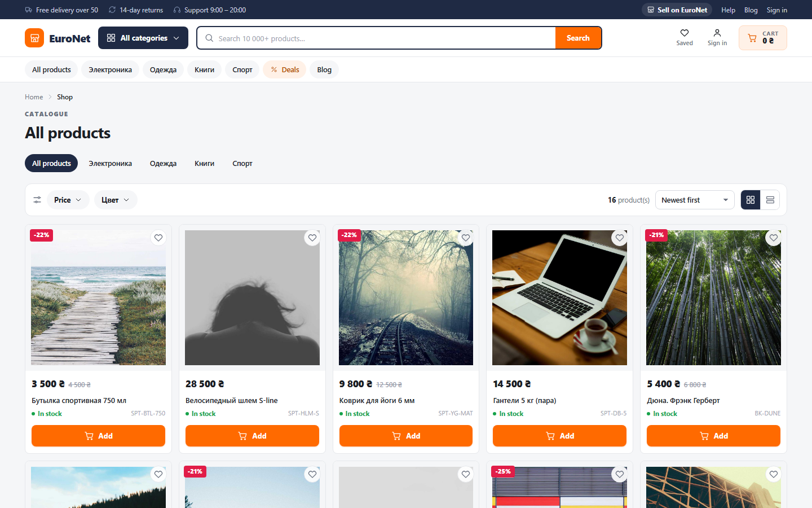Viewport: 812px width, 508px height.
Task: Open Гантели 5 кг (пара) product title
Action: tap(524, 400)
